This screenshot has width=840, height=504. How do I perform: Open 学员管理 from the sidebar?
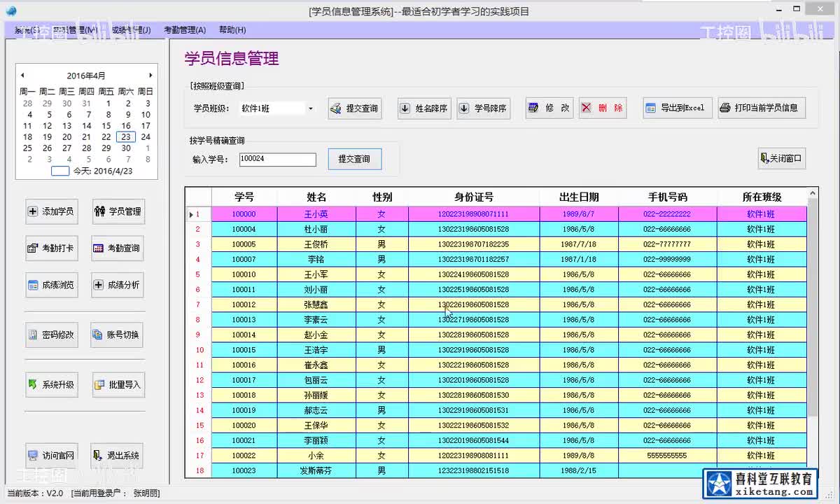pos(118,211)
